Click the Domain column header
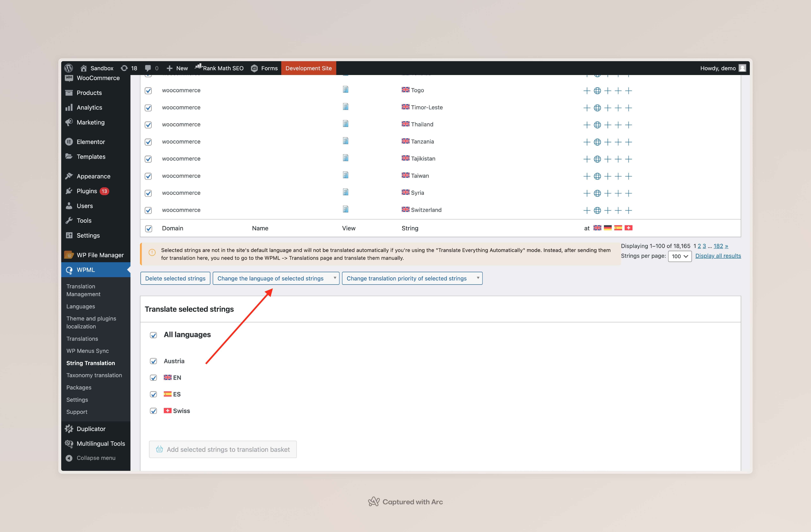 tap(172, 228)
